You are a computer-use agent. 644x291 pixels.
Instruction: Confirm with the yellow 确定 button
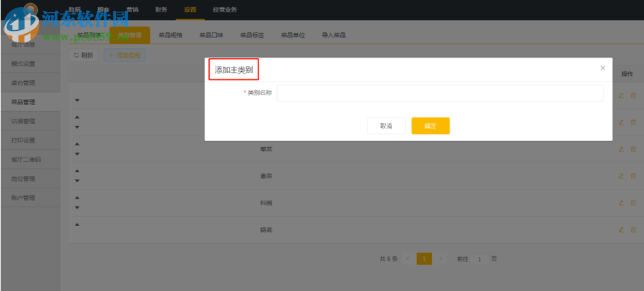tap(430, 126)
